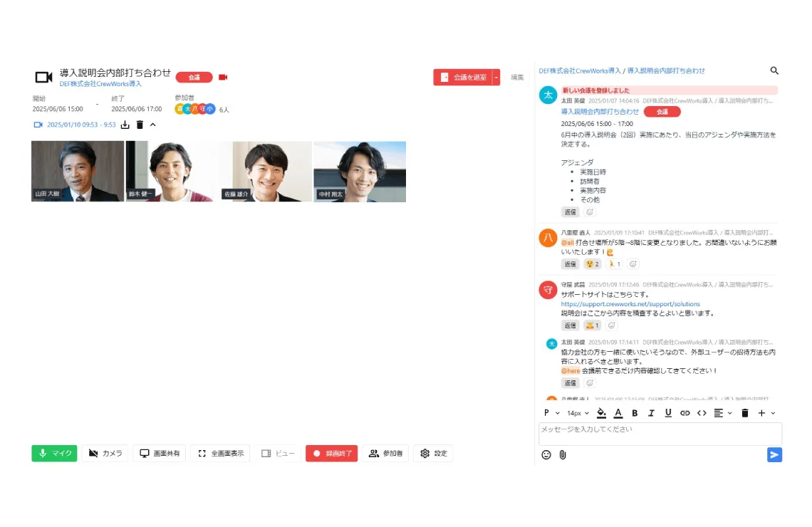This screenshot has width=812, height=527.
Task: Click the 画面共有 screen share button
Action: click(x=160, y=454)
